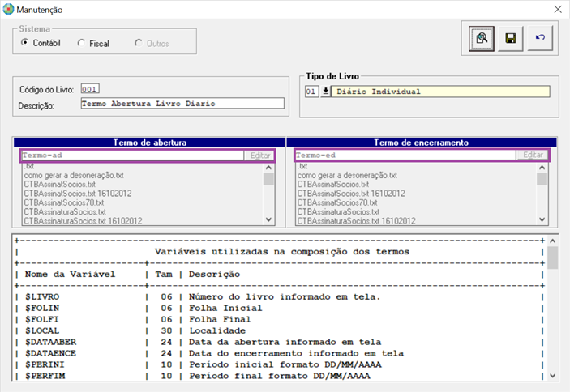Viewport: 570px width, 392px height.
Task: Click the search/preview magnifier icon button
Action: click(x=482, y=38)
